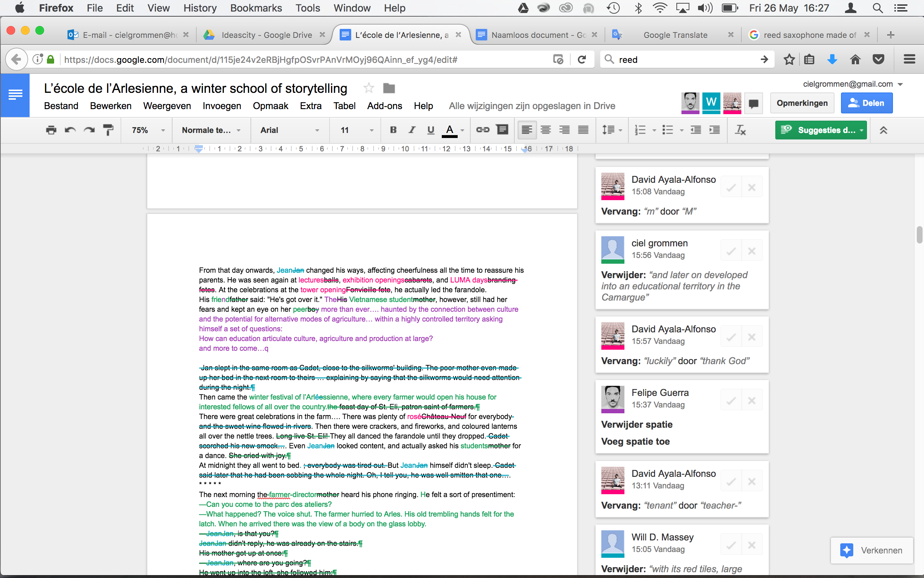Toggle bold formatting
Image resolution: width=924 pixels, height=578 pixels.
point(393,130)
